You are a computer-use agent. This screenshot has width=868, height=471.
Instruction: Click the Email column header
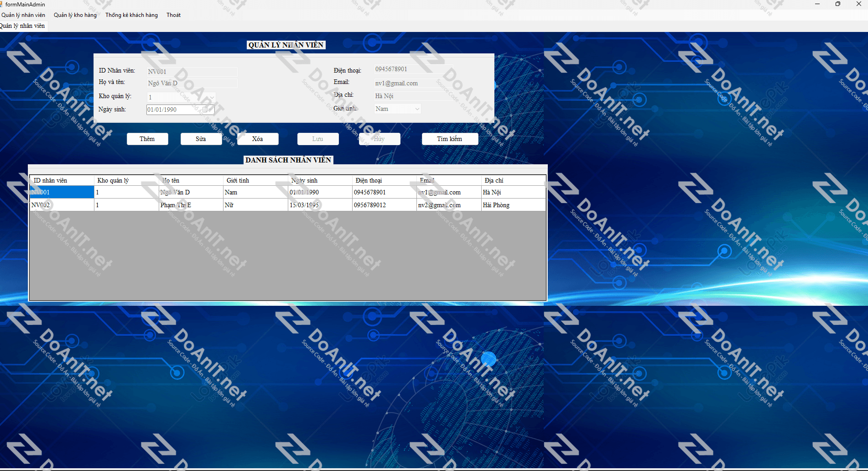[x=449, y=181]
